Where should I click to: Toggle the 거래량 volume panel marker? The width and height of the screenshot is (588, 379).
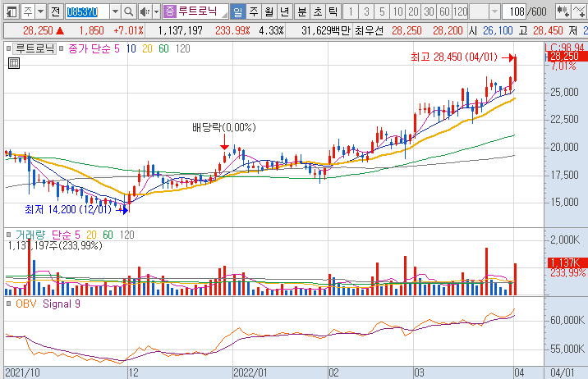[x=8, y=235]
